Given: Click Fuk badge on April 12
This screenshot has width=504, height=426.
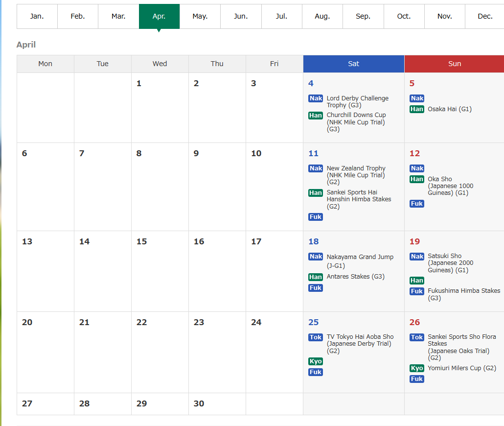Looking at the screenshot, I should [417, 204].
